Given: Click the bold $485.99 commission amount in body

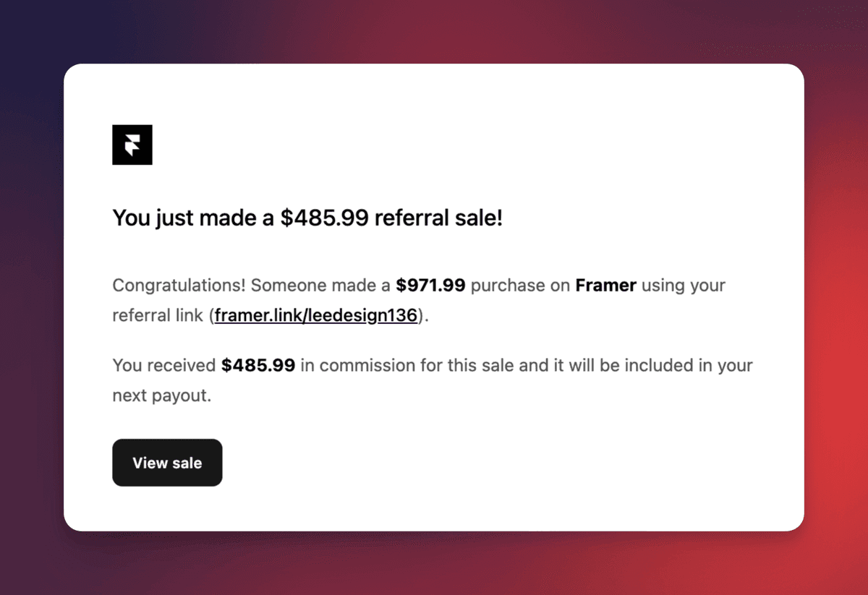Looking at the screenshot, I should 258,366.
